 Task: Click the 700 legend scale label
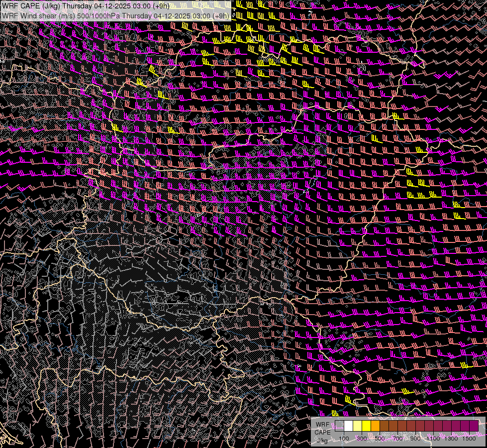click(397, 439)
